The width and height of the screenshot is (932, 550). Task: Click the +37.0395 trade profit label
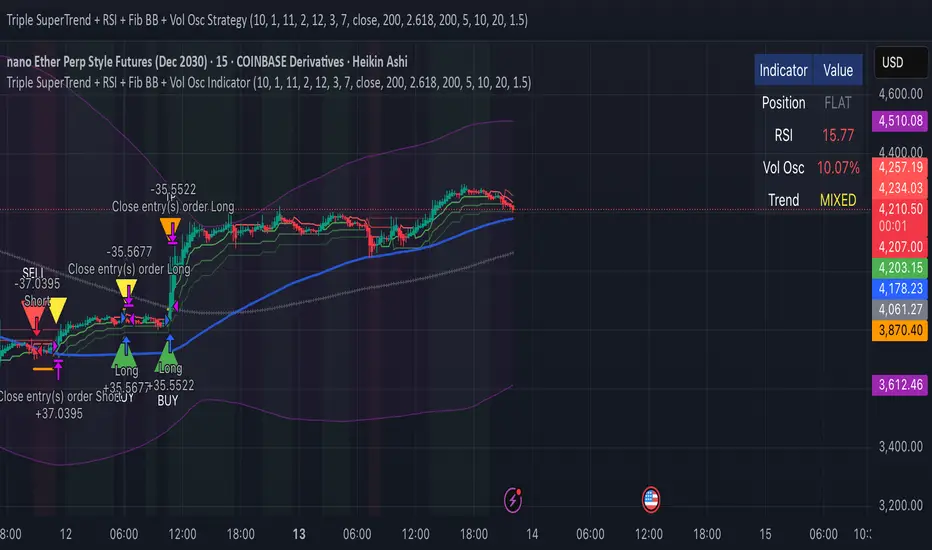(59, 413)
